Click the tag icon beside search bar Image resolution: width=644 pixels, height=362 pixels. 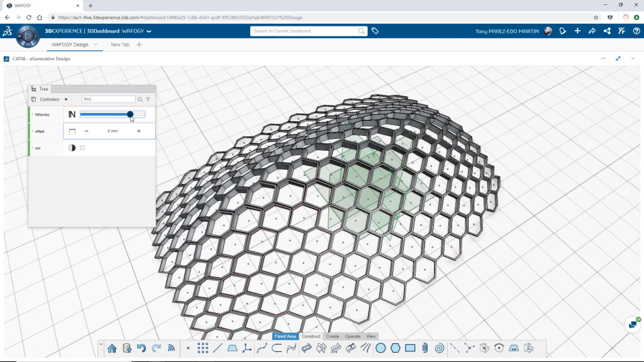pyautogui.click(x=375, y=31)
